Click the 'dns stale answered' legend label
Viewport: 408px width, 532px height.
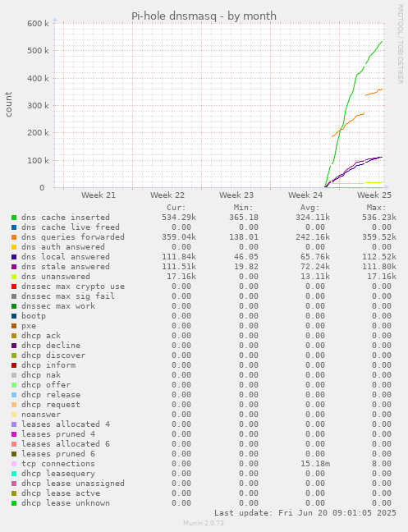[x=66, y=267]
